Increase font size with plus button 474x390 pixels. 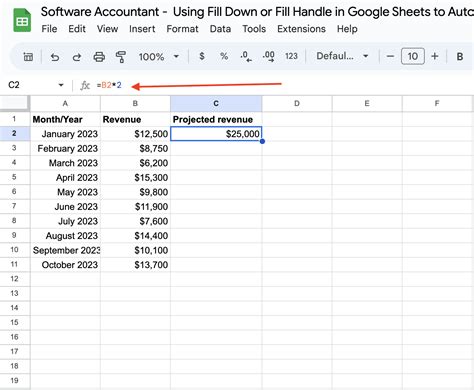435,56
